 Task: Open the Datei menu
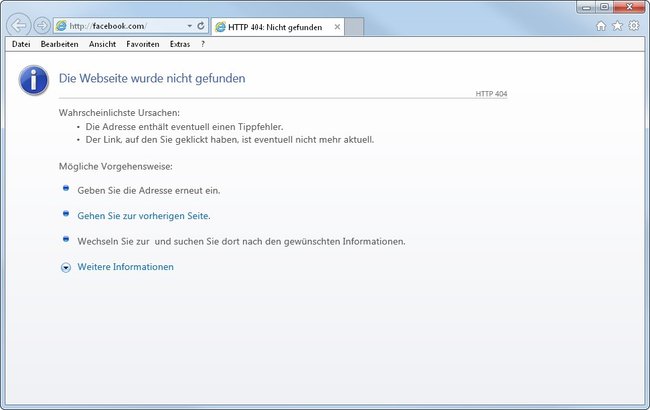[x=21, y=44]
